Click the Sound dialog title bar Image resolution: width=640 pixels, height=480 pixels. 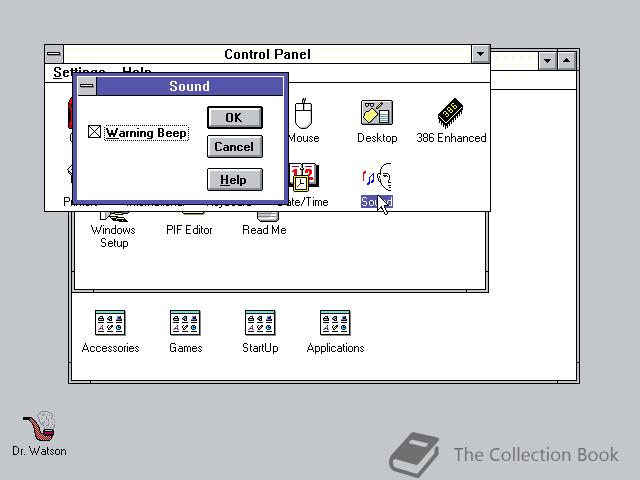click(x=189, y=86)
